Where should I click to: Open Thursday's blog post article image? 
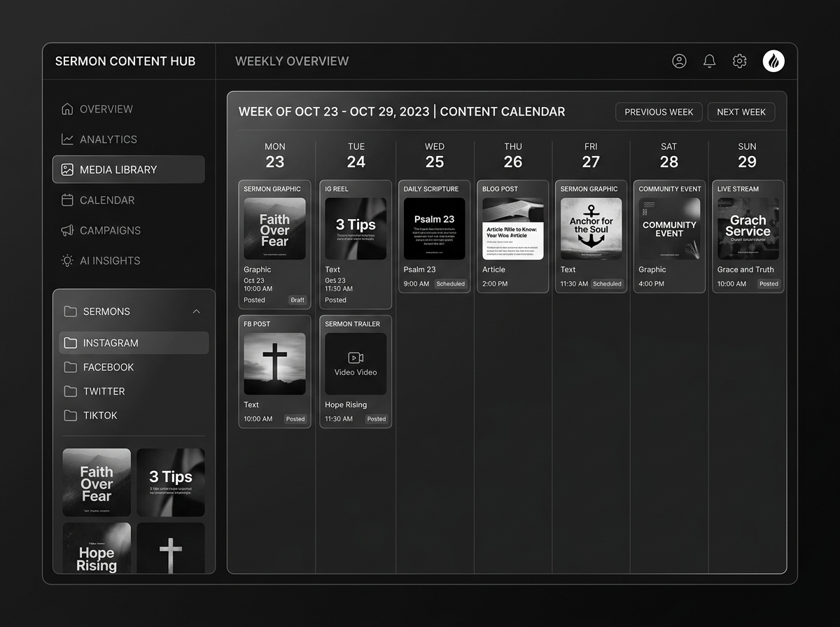point(513,229)
